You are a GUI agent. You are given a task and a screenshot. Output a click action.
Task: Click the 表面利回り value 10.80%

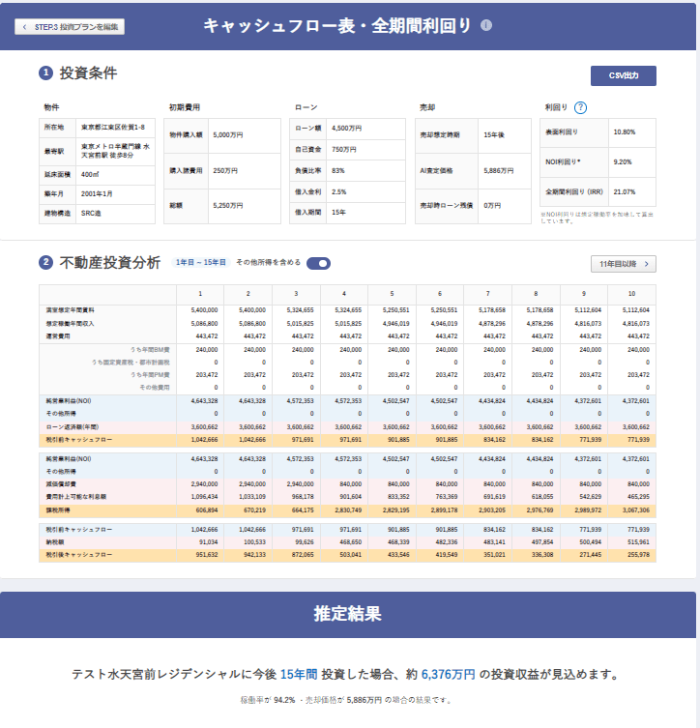[625, 131]
